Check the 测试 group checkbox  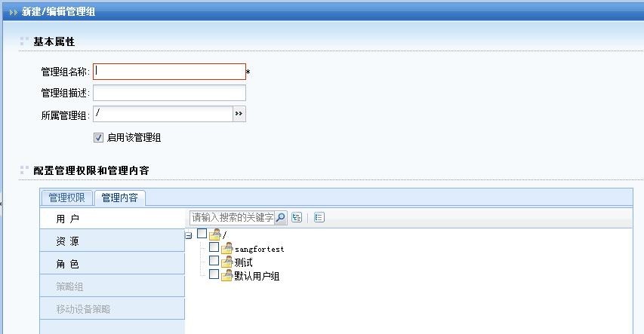[214, 261]
